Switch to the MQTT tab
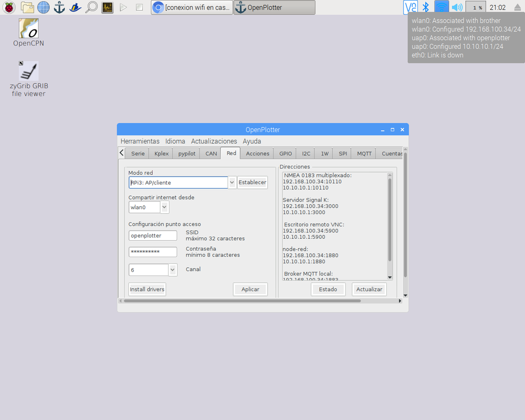Image resolution: width=525 pixels, height=420 pixels. pyautogui.click(x=364, y=153)
